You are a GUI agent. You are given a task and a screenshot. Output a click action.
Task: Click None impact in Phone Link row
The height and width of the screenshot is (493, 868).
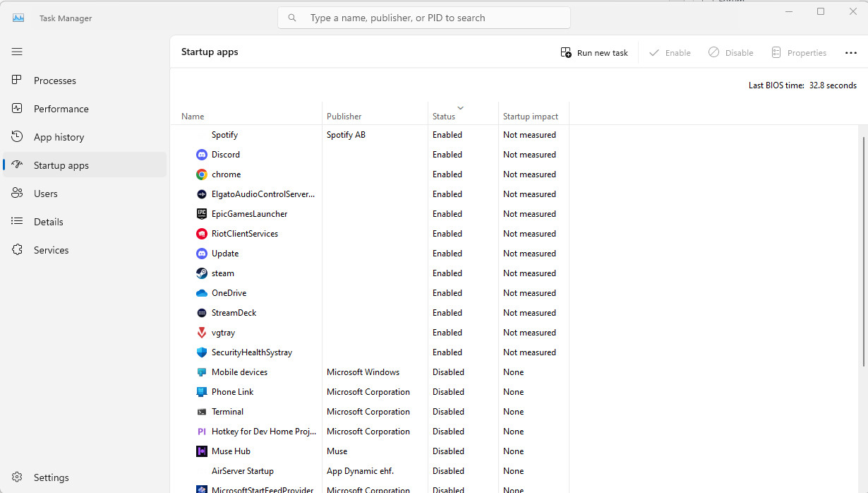tap(514, 392)
